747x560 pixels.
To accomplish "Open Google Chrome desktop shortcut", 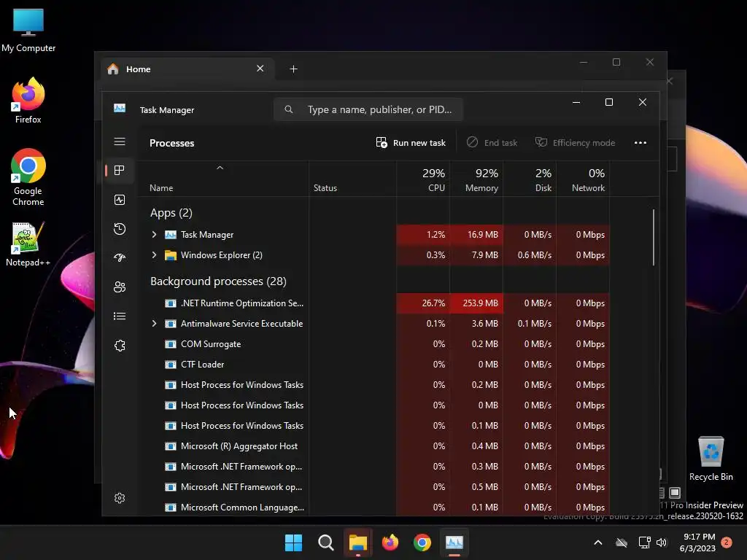I will tap(28, 177).
